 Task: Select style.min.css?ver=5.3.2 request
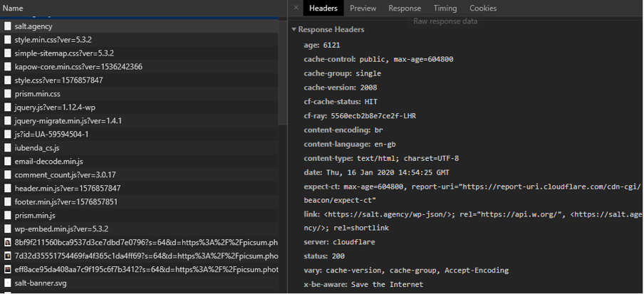[139, 40]
